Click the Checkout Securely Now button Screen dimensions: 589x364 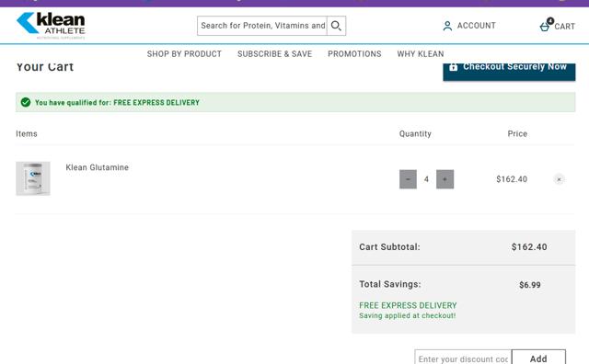[509, 72]
